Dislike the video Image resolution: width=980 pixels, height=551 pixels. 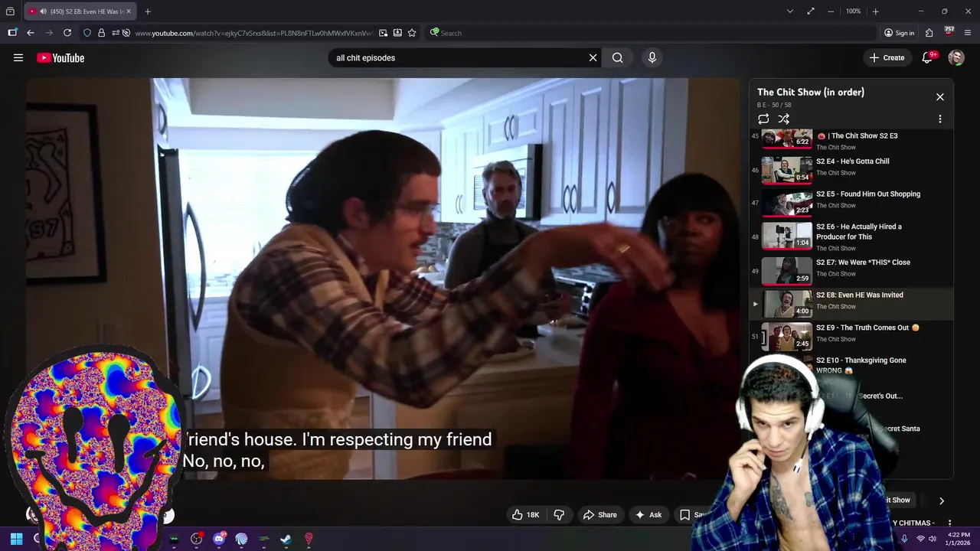(559, 515)
